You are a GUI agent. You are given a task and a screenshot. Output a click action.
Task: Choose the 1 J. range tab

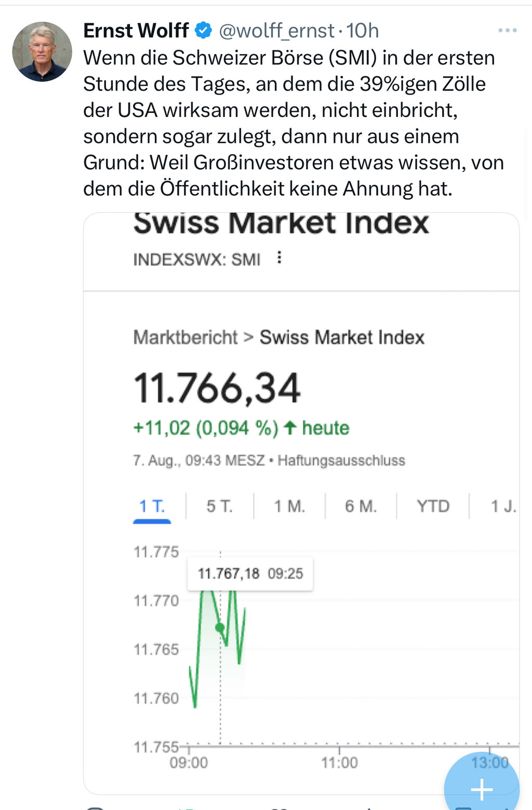click(503, 506)
